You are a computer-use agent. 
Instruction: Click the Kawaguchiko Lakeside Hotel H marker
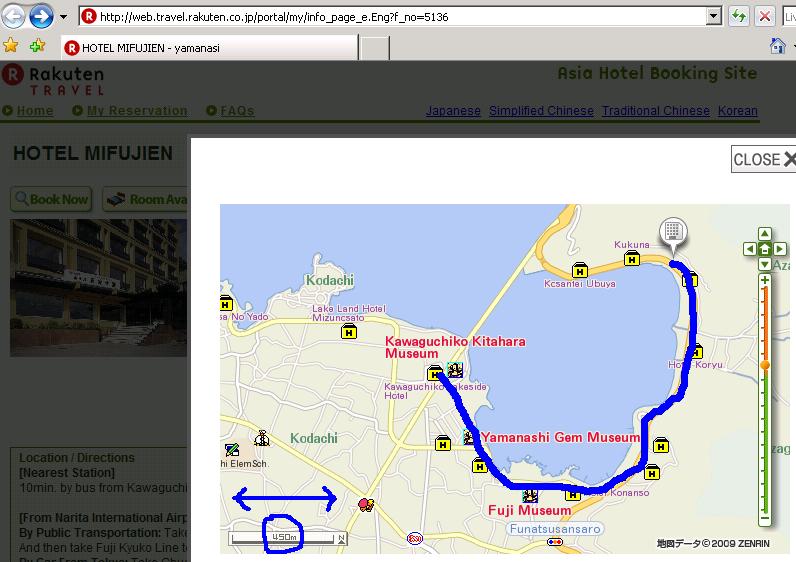pos(435,374)
